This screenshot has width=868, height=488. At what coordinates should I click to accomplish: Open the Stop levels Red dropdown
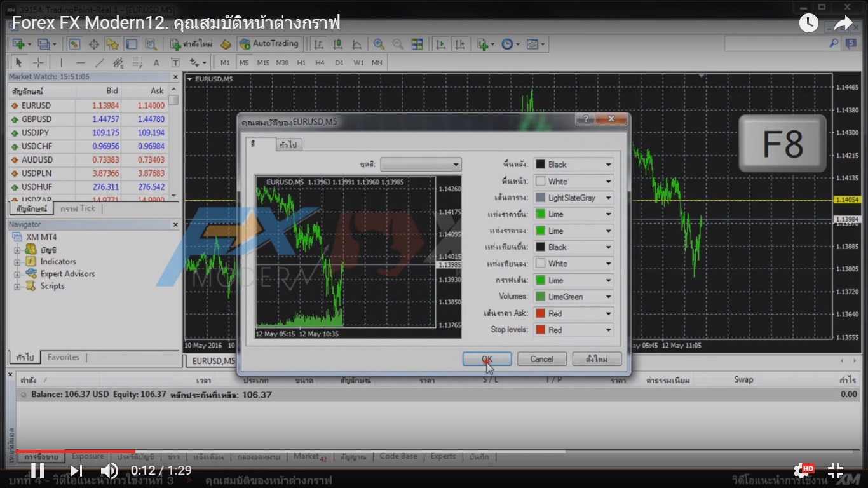point(574,330)
